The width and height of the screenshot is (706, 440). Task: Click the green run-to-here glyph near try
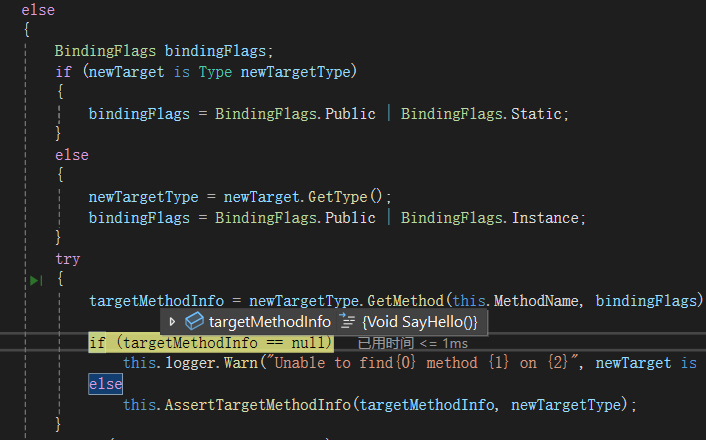point(36,281)
